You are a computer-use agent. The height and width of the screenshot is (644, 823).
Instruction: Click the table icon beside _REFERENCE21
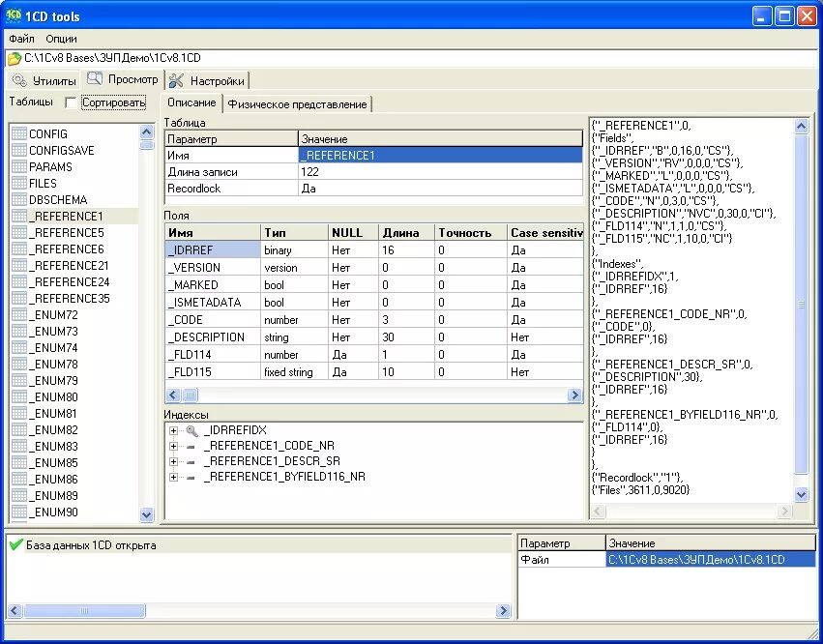tap(19, 266)
